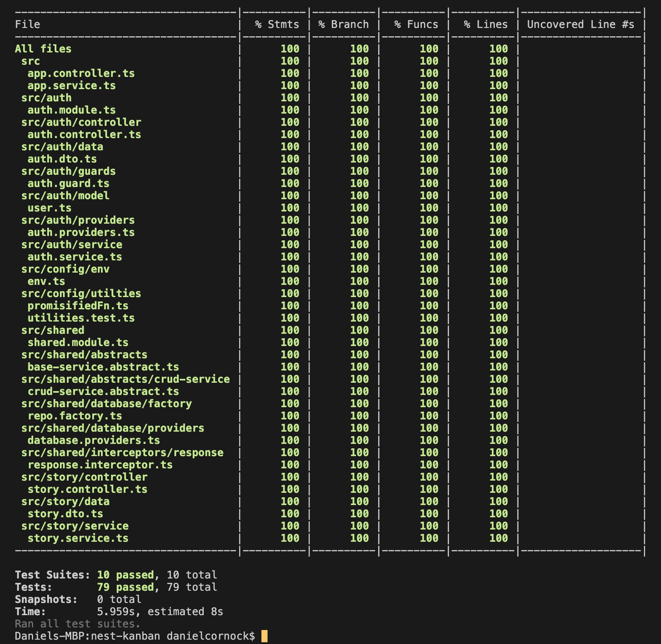This screenshot has height=644, width=661.
Task: Select the 'story.service.ts' file name
Action: (78, 538)
